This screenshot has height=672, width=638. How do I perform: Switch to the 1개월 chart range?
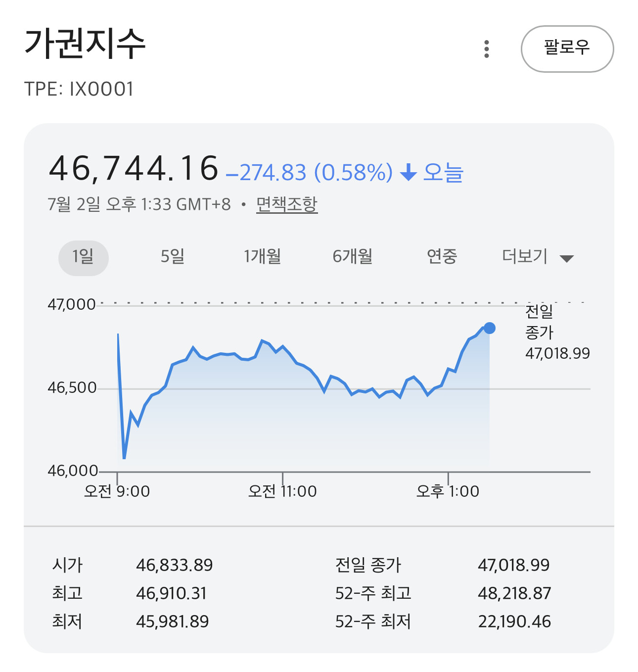(x=262, y=256)
